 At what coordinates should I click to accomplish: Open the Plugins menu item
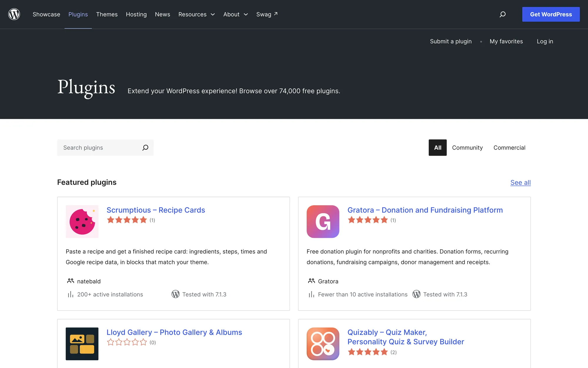(78, 14)
